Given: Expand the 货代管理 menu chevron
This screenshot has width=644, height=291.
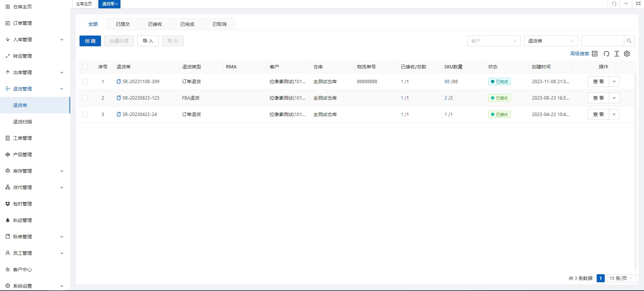Looking at the screenshot, I should pyautogui.click(x=62, y=187).
